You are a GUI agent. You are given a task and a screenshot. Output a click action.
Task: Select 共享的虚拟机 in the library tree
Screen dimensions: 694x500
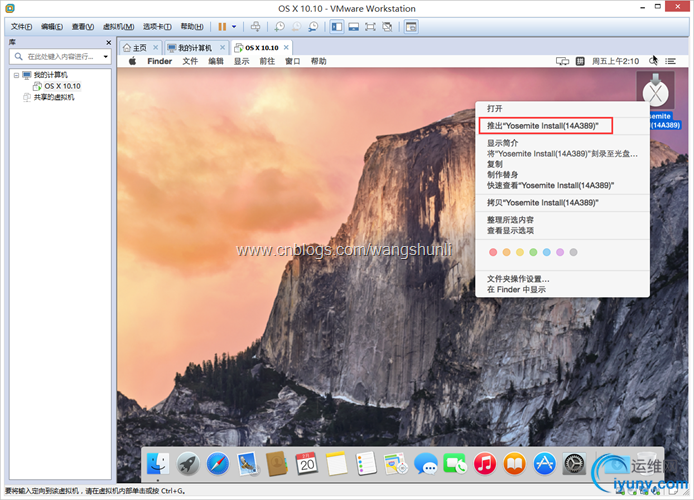pos(54,97)
